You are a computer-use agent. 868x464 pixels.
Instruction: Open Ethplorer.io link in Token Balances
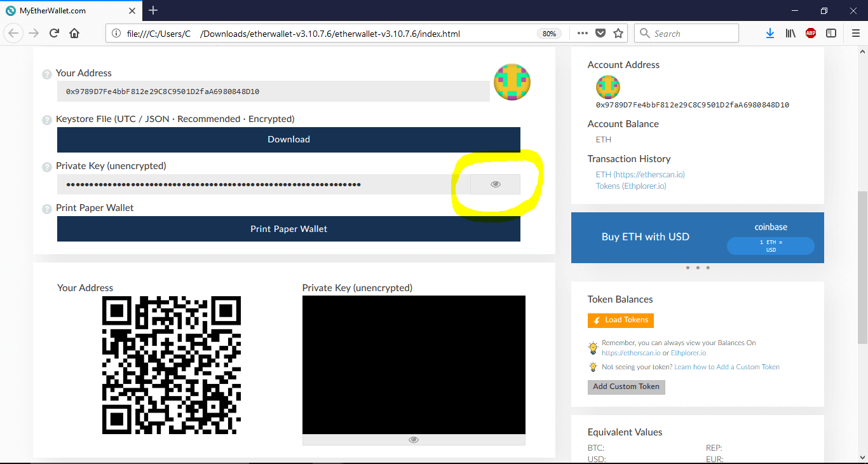688,353
